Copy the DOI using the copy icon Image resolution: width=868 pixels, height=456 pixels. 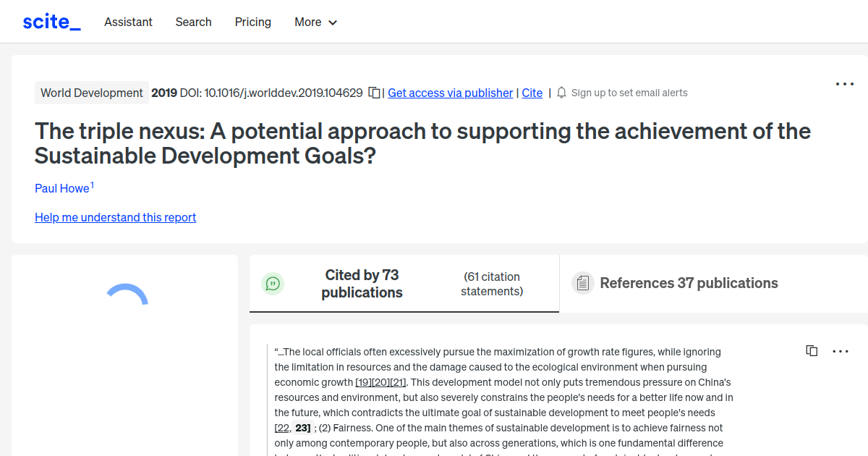[374, 93]
